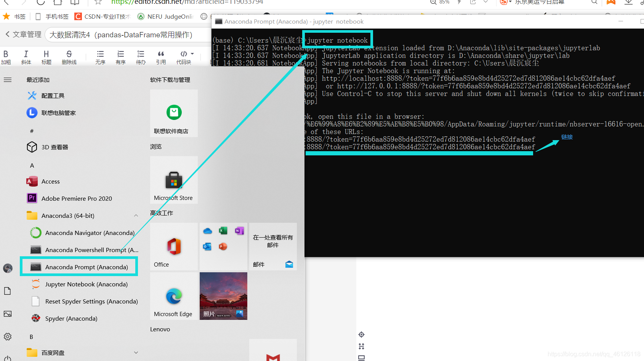Bookmark this page with the star icon

pos(98,2)
